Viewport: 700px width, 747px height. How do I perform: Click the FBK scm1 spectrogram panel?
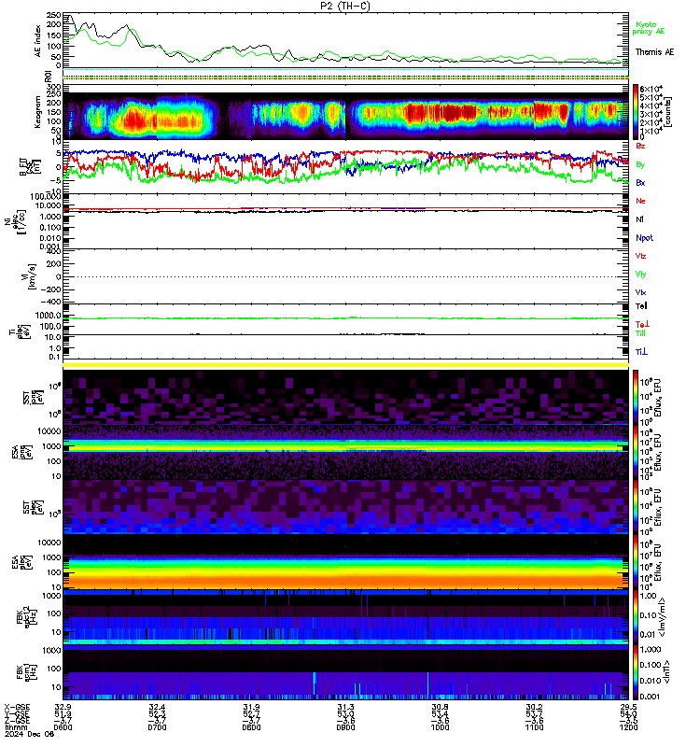[345, 671]
